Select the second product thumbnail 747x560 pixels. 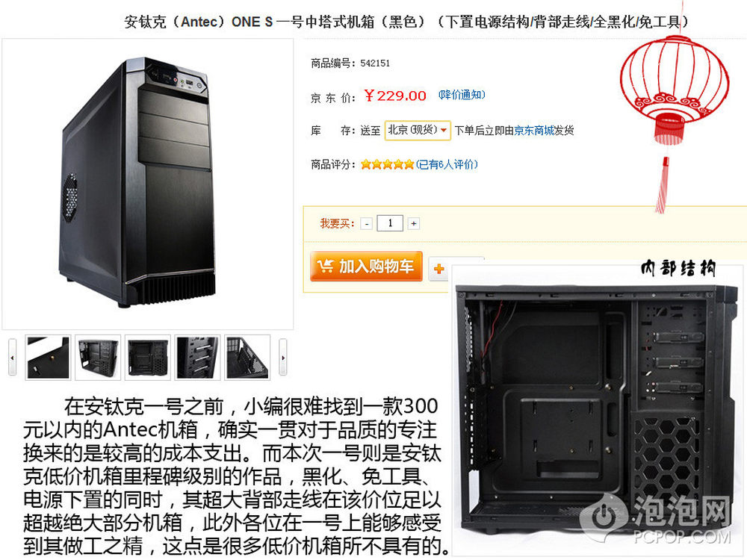(x=98, y=357)
